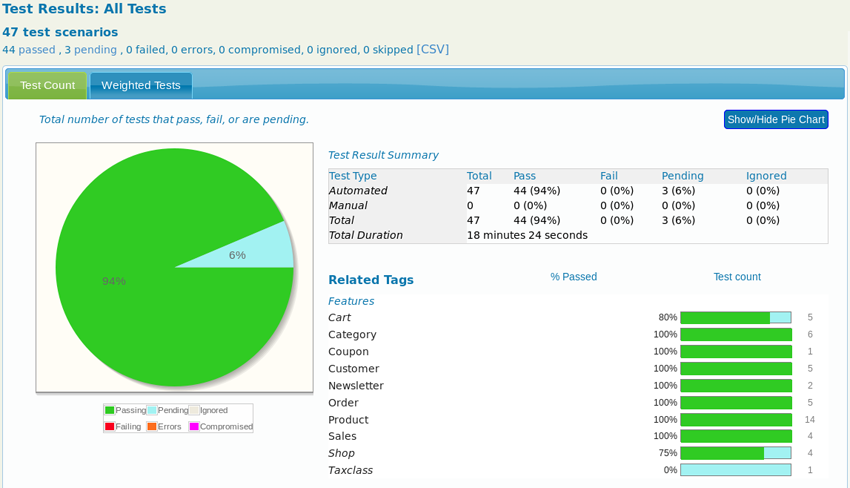Open the Shop feature tag
The image size is (850, 488).
[341, 453]
